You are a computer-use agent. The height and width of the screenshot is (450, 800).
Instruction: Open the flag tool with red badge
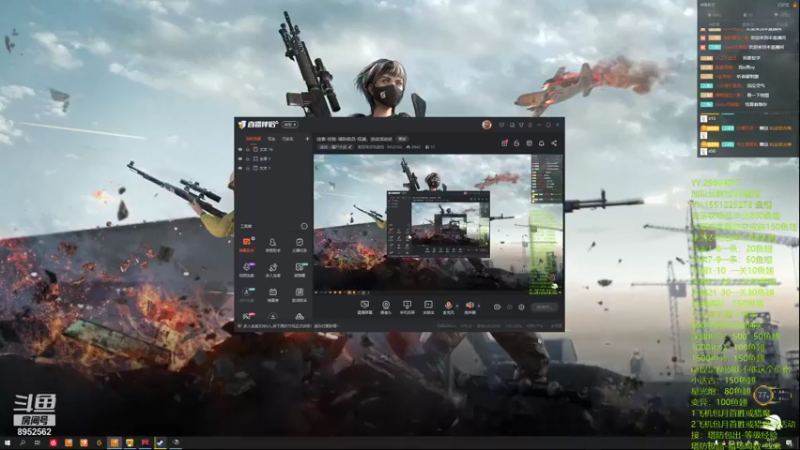tap(247, 317)
